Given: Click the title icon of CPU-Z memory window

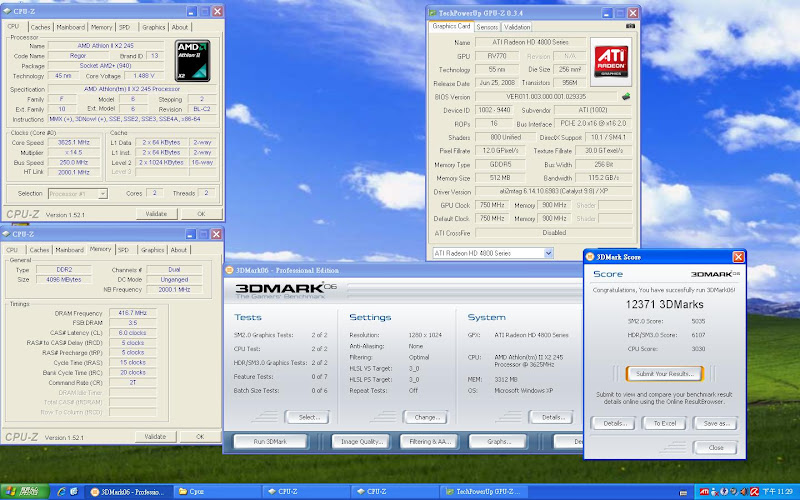Looking at the screenshot, I should [6, 234].
